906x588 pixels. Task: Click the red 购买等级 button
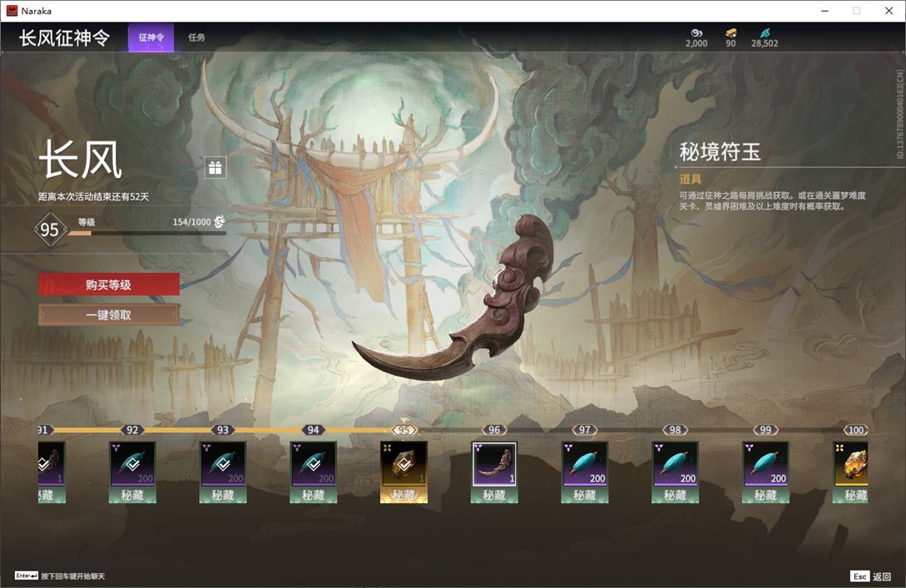coord(109,284)
